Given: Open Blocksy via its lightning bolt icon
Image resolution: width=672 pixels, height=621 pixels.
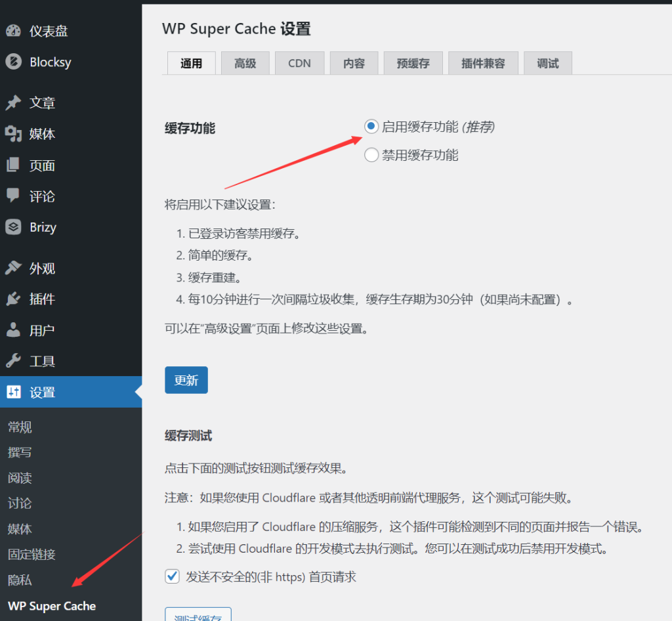Looking at the screenshot, I should click(13, 62).
